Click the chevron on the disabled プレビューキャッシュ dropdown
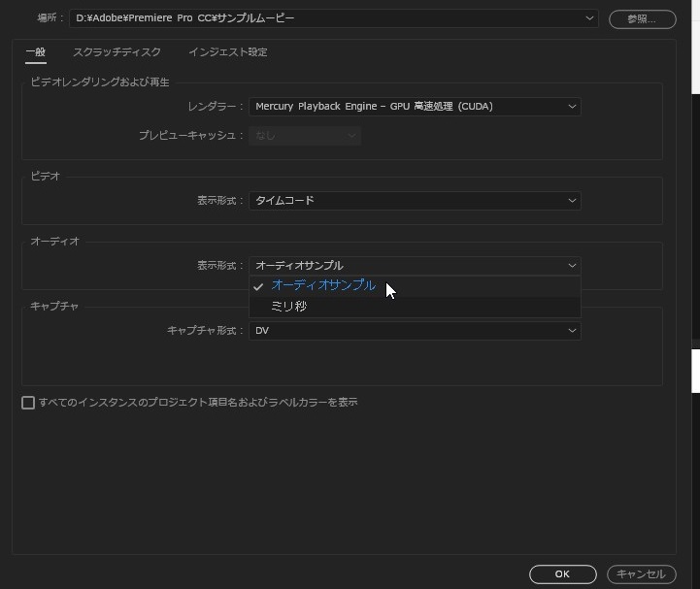Screen dimensions: 700x589 pos(352,136)
